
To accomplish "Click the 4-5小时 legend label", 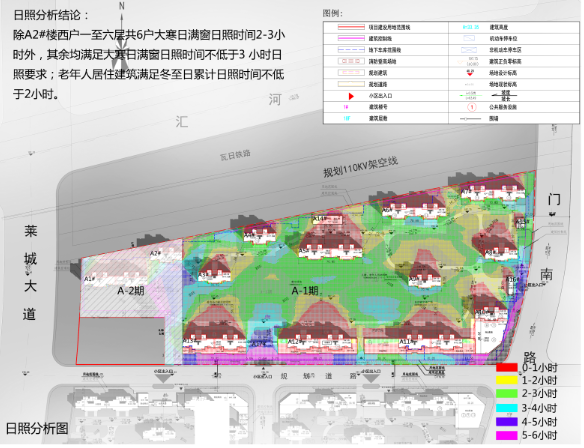I will tap(539, 422).
